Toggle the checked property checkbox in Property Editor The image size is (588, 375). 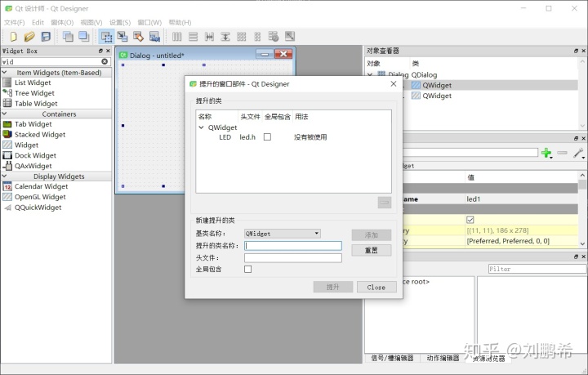click(470, 220)
